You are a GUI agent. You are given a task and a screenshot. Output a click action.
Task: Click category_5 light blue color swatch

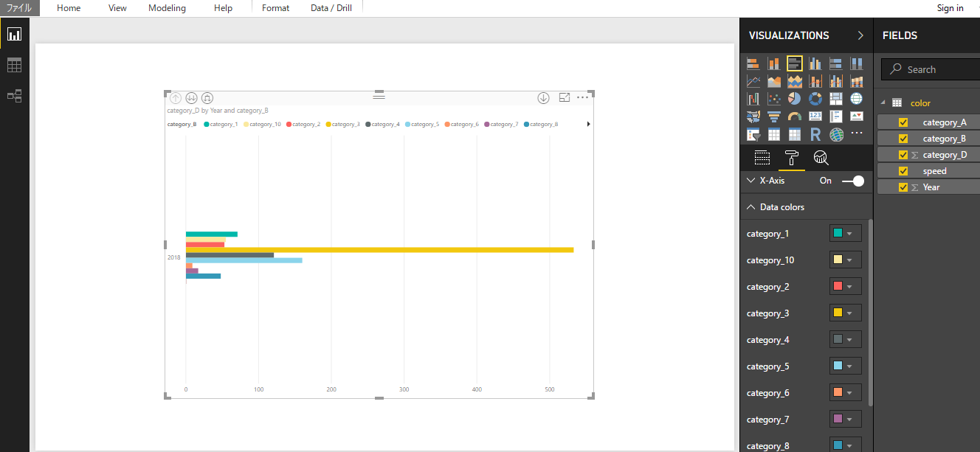pos(838,366)
